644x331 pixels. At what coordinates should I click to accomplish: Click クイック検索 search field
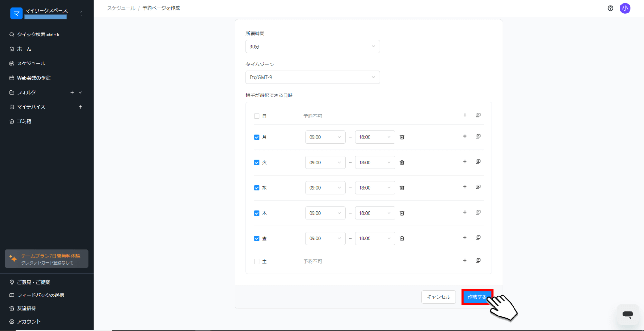coord(34,35)
